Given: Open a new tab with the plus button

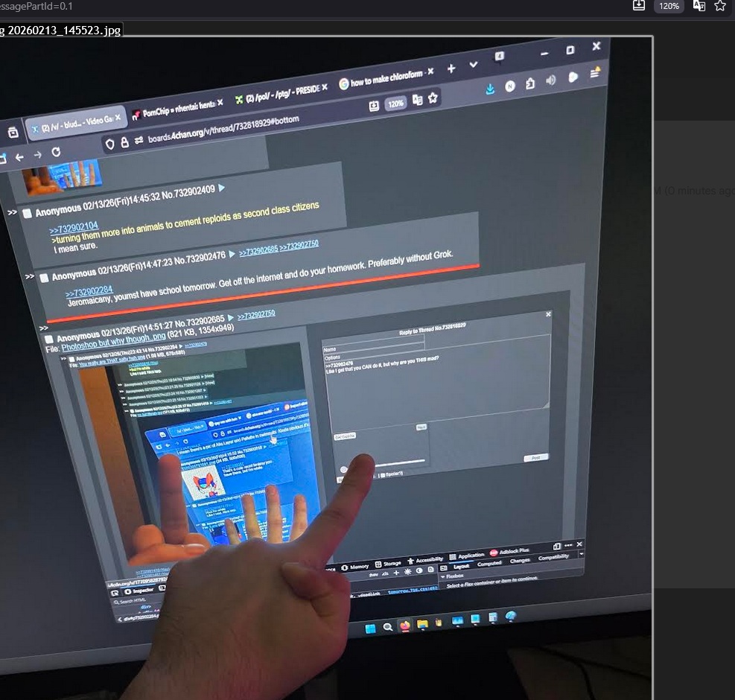Looking at the screenshot, I should coord(451,69).
